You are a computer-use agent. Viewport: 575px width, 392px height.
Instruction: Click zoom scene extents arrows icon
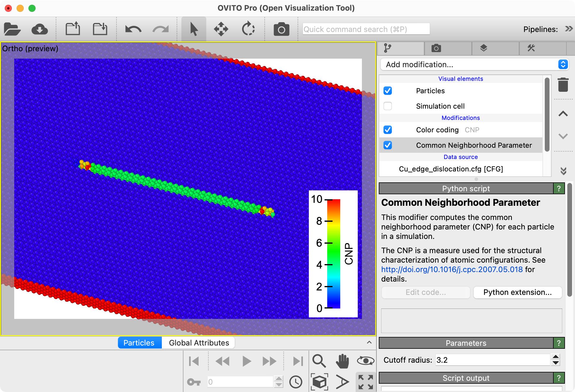pos(365,382)
